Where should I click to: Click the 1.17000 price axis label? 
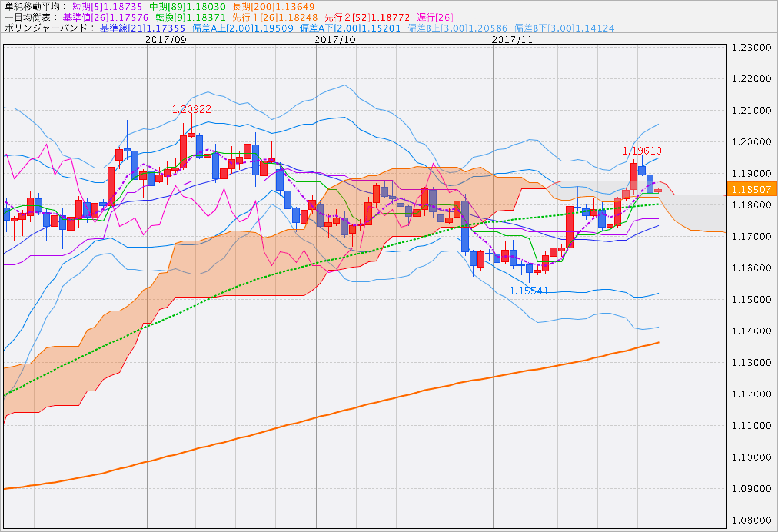[x=751, y=237]
